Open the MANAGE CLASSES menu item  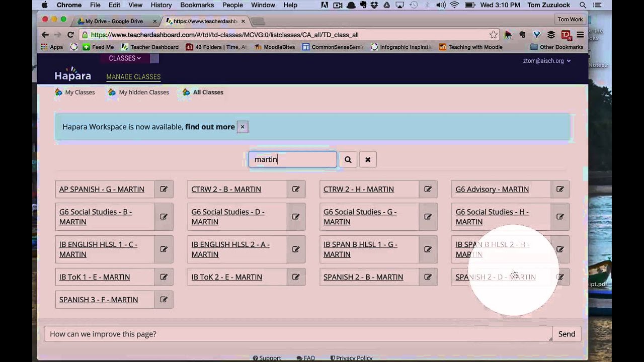coord(133,77)
